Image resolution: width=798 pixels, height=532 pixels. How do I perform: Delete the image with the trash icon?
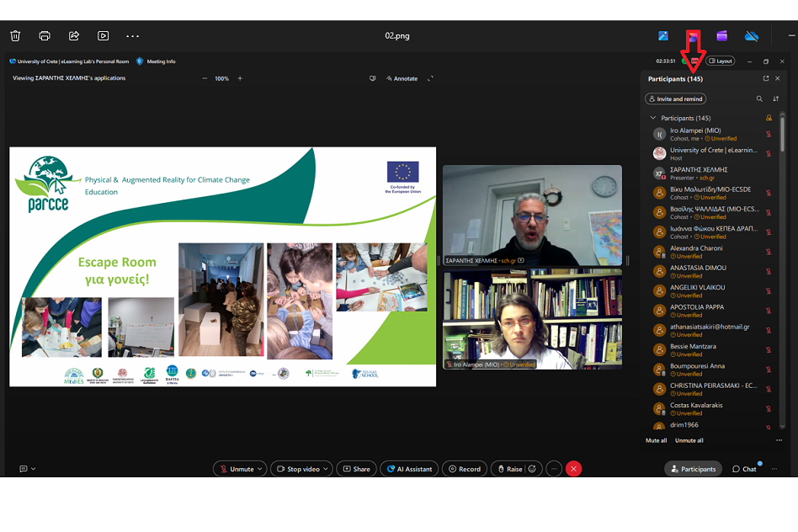pos(15,35)
